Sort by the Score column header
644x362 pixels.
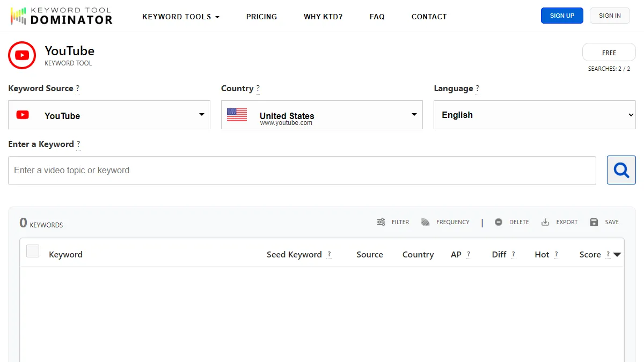click(x=590, y=255)
